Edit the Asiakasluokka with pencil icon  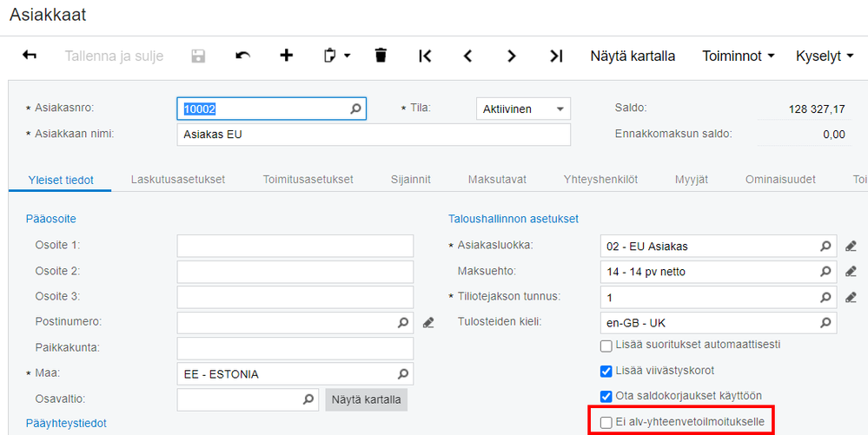click(x=851, y=246)
